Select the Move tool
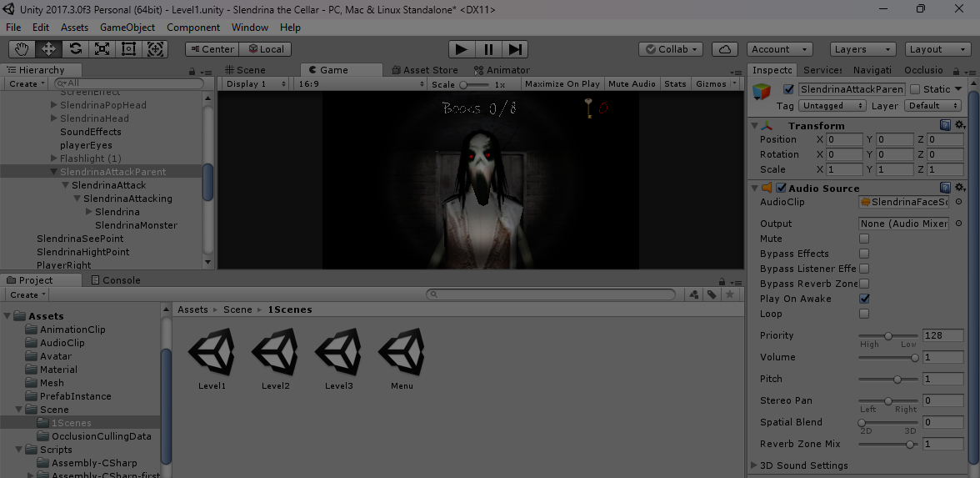 pyautogui.click(x=48, y=48)
